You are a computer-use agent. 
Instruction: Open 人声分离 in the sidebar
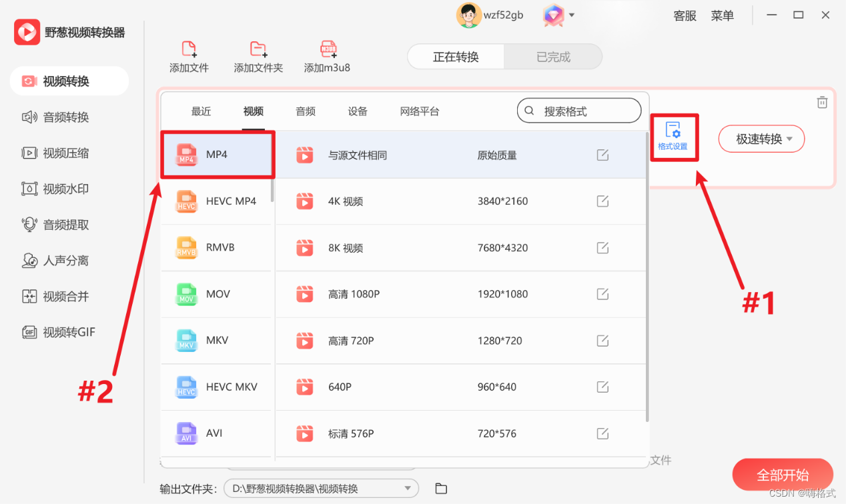(x=69, y=261)
